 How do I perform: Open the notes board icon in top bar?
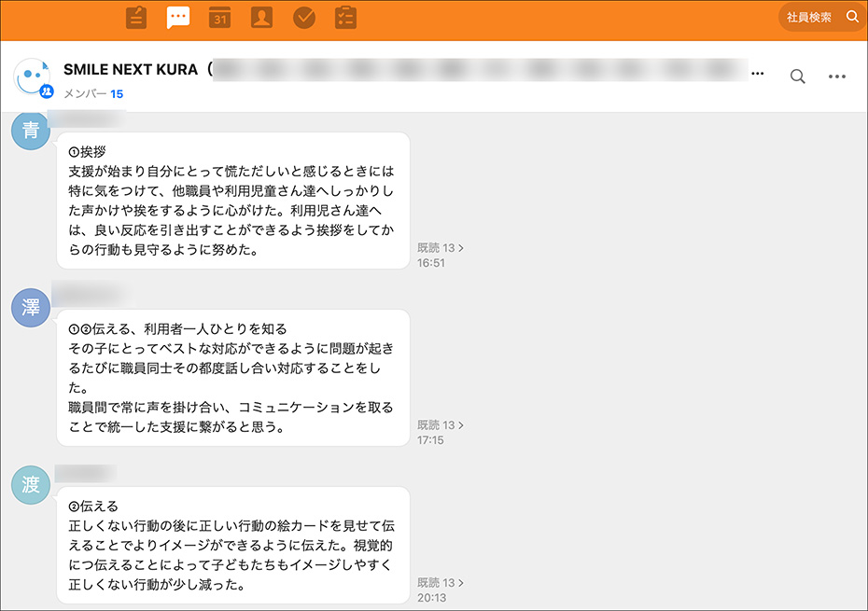click(136, 17)
